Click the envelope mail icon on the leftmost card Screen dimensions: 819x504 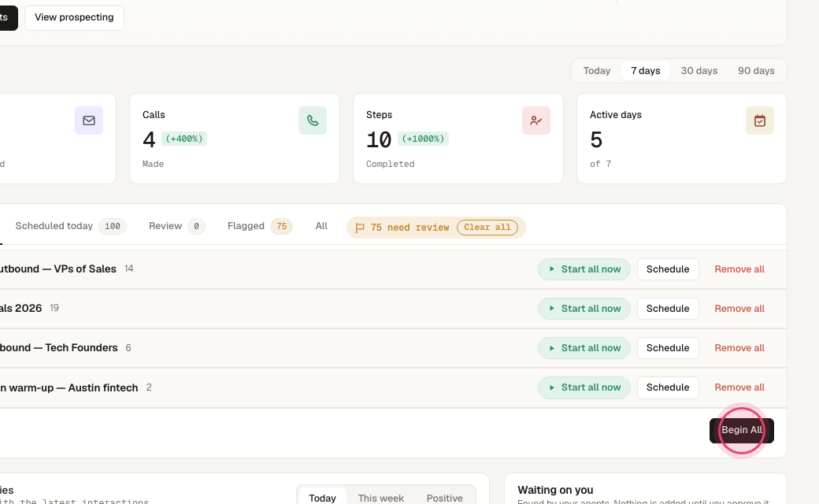[x=89, y=120]
